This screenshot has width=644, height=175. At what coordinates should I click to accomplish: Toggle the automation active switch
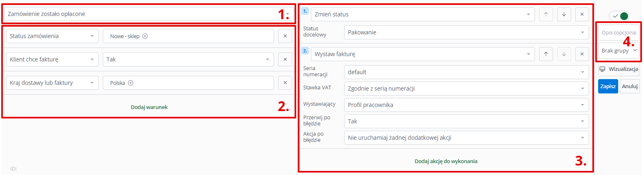coord(619,16)
